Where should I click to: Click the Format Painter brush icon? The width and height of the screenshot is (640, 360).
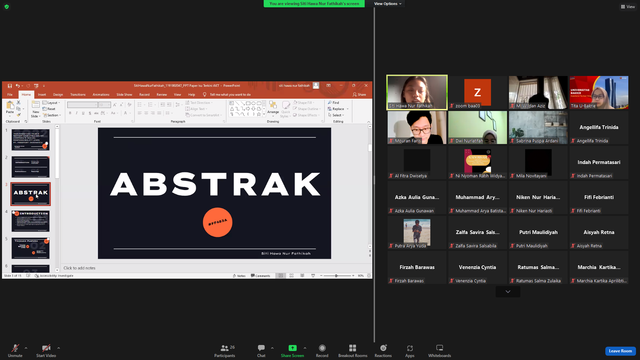click(x=18, y=115)
